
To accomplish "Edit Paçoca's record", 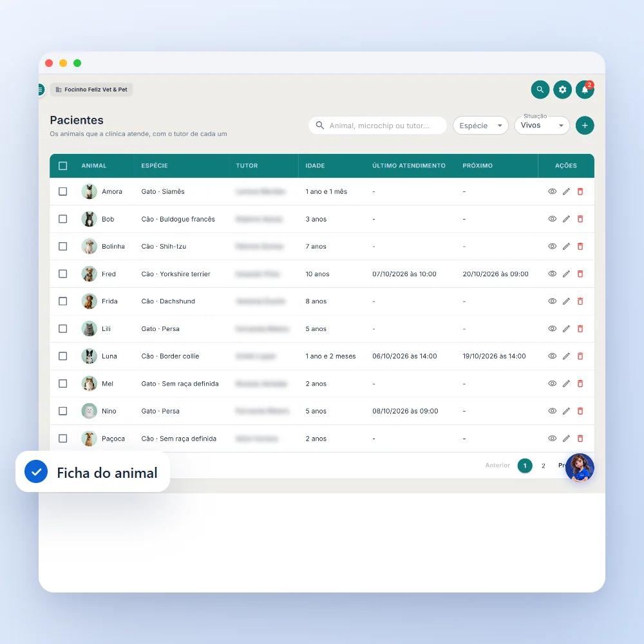I will [566, 439].
